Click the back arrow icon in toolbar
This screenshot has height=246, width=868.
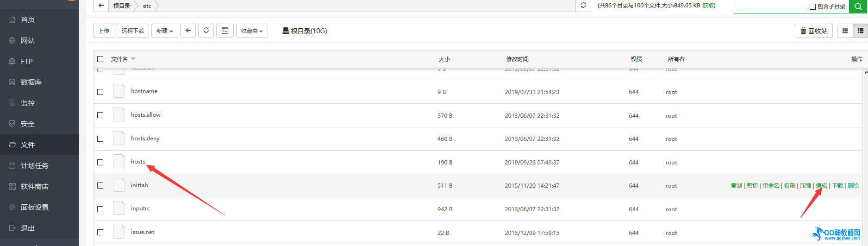[x=188, y=31]
